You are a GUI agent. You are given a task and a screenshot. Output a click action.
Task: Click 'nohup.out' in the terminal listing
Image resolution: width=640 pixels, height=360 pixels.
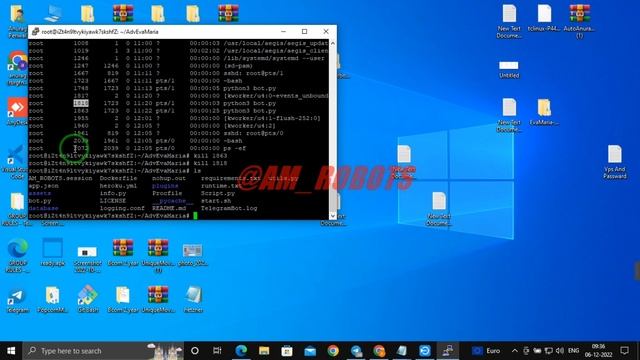[169, 178]
